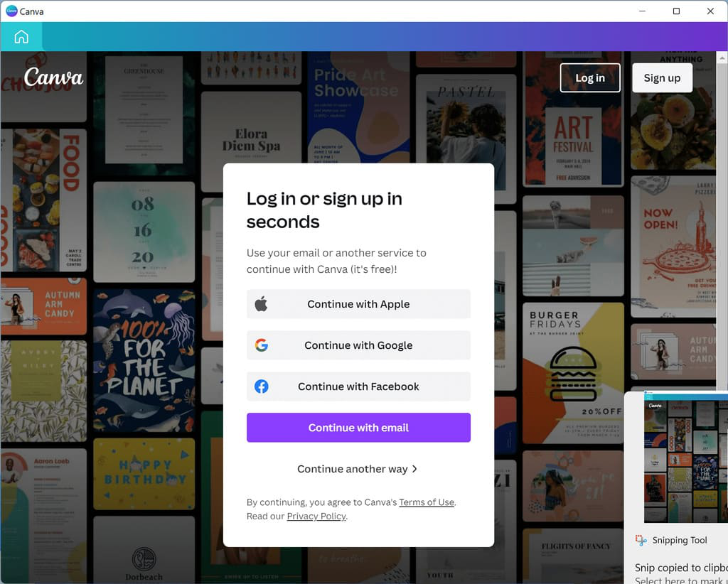The width and height of the screenshot is (728, 584).
Task: Minimize the Canva window
Action: pyautogui.click(x=643, y=11)
